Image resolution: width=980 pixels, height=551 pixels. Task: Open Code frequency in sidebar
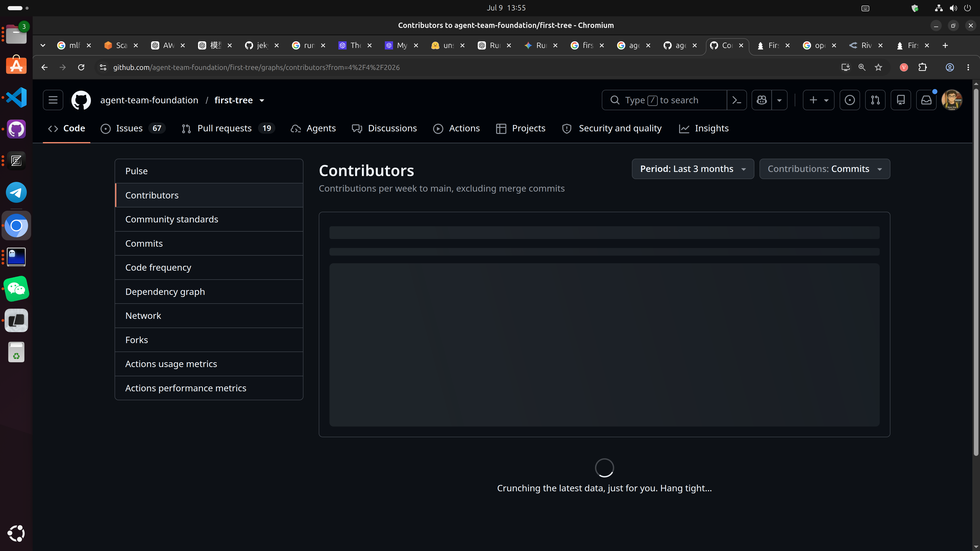click(x=209, y=267)
